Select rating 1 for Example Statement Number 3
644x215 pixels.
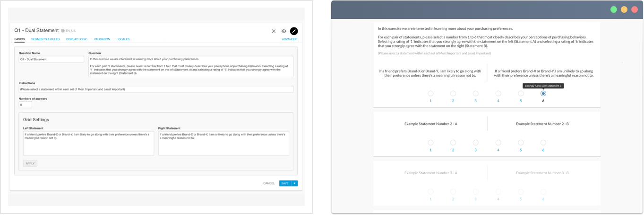point(430,192)
